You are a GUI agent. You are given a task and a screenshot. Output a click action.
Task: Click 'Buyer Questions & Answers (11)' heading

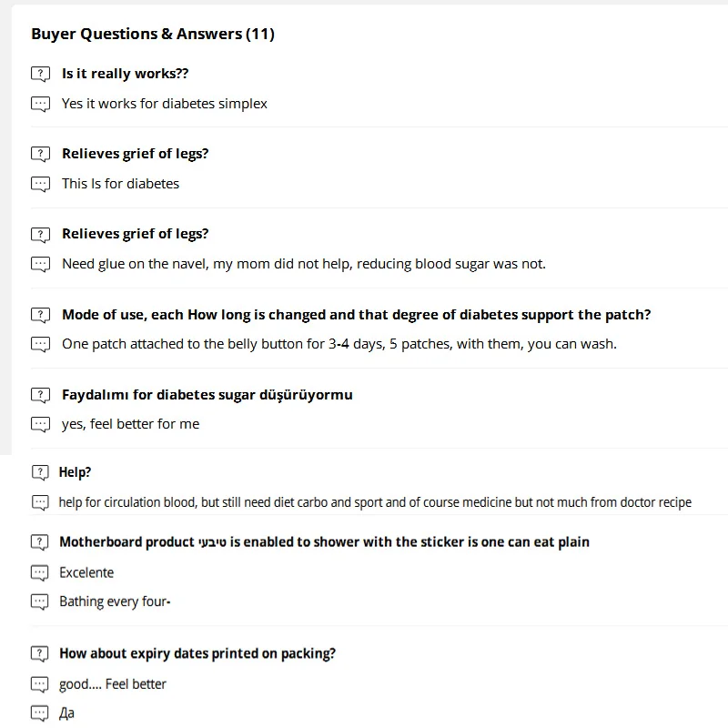pos(153,35)
